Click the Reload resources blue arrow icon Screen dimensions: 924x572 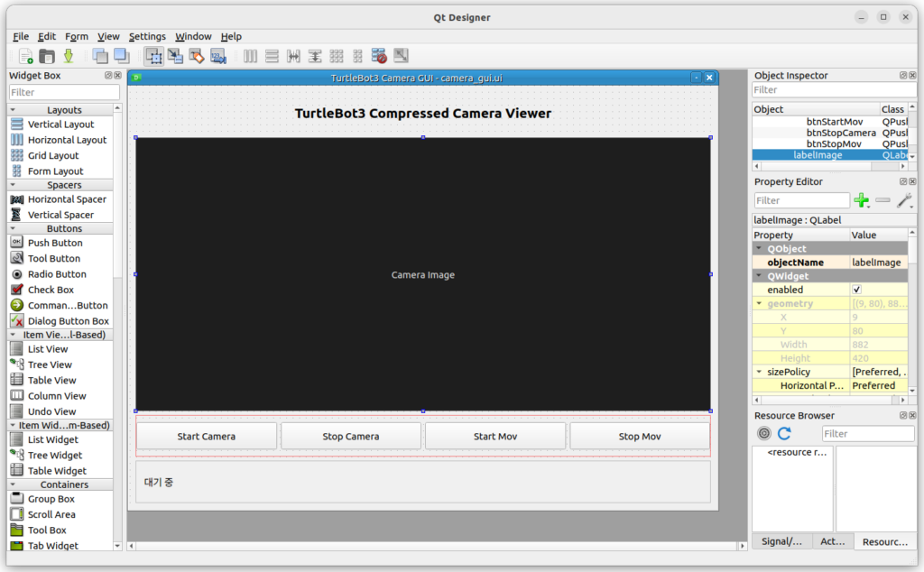(x=784, y=434)
